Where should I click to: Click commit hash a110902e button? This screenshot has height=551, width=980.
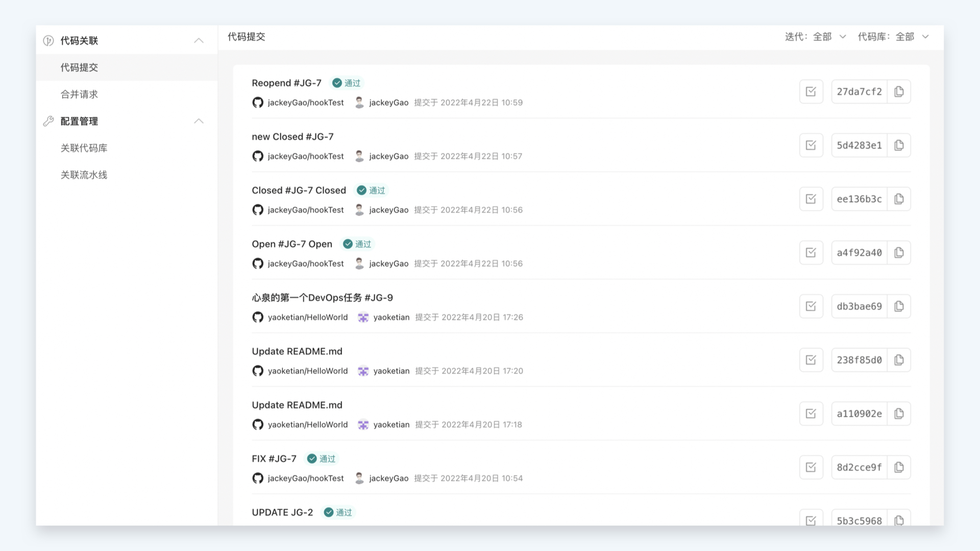(x=859, y=414)
